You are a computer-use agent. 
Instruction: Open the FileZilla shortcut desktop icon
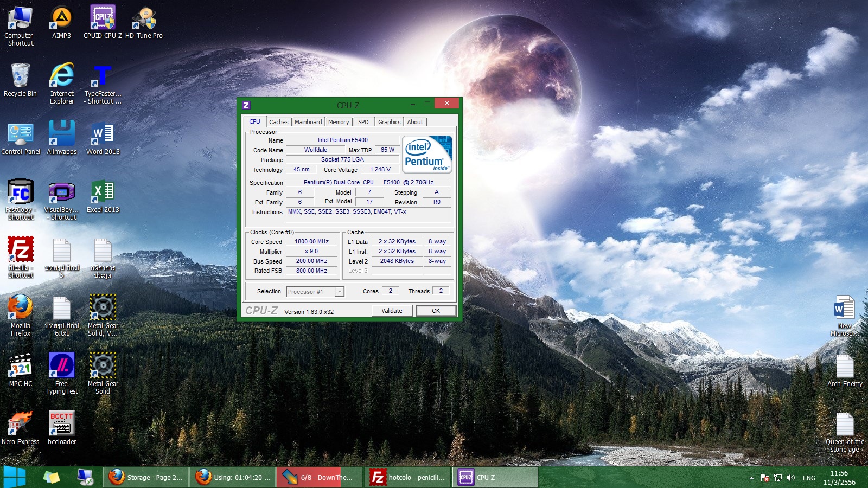pos(21,258)
